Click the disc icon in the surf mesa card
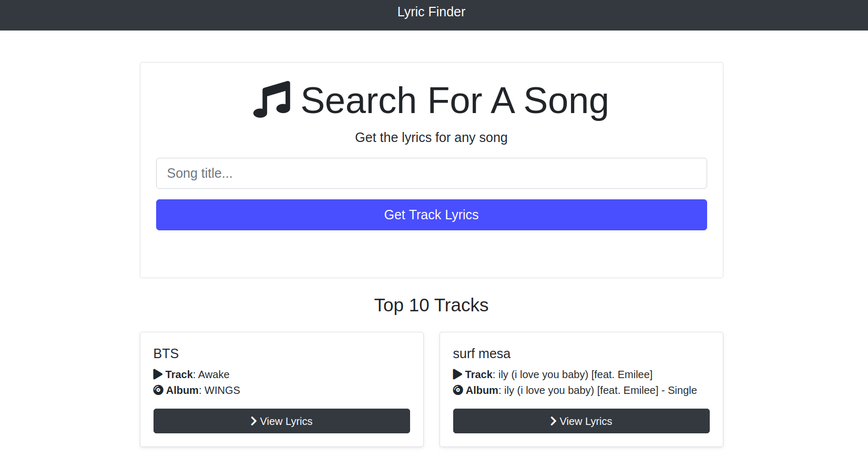Viewport: 868px width, 457px height. tap(458, 390)
